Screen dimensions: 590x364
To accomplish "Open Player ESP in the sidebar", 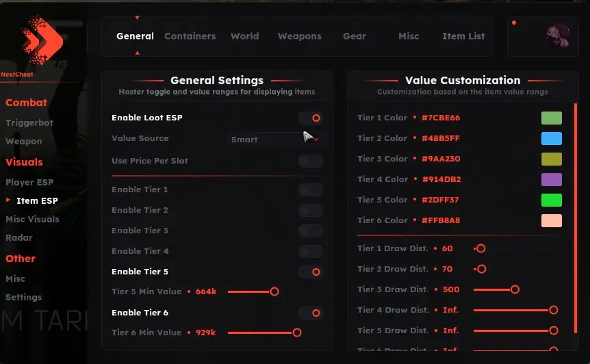I will click(29, 183).
